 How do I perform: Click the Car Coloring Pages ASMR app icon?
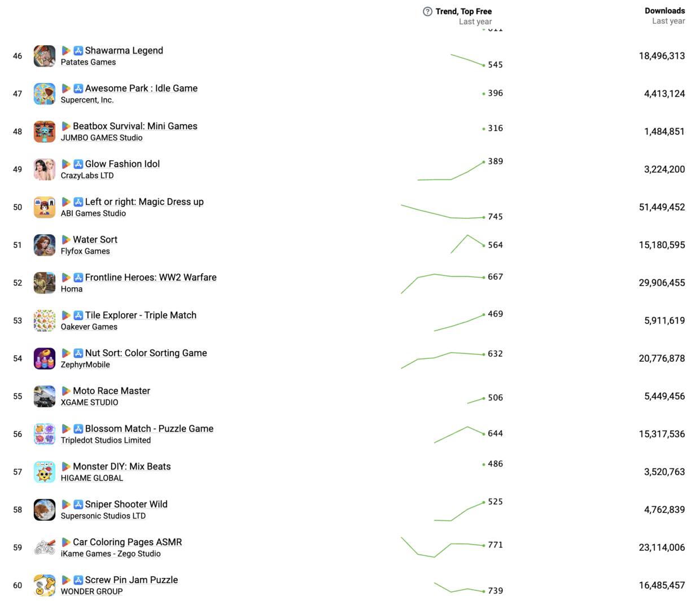45,547
